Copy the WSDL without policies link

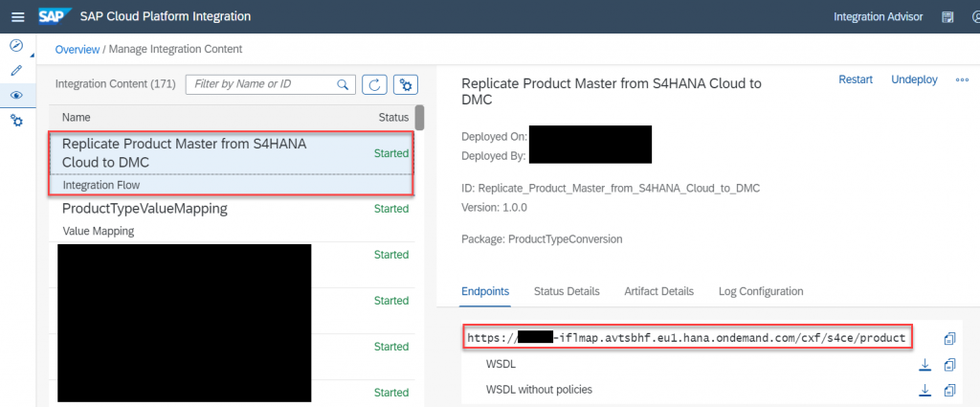[x=950, y=390]
